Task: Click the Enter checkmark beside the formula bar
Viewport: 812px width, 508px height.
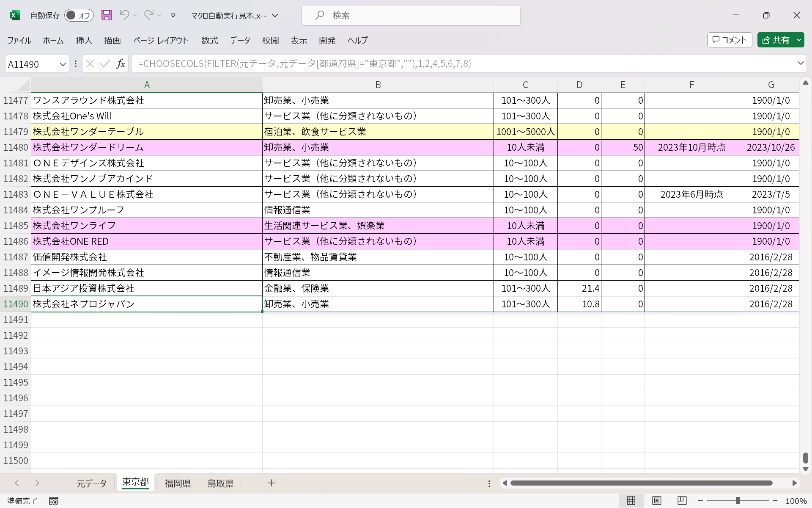Action: coord(105,63)
